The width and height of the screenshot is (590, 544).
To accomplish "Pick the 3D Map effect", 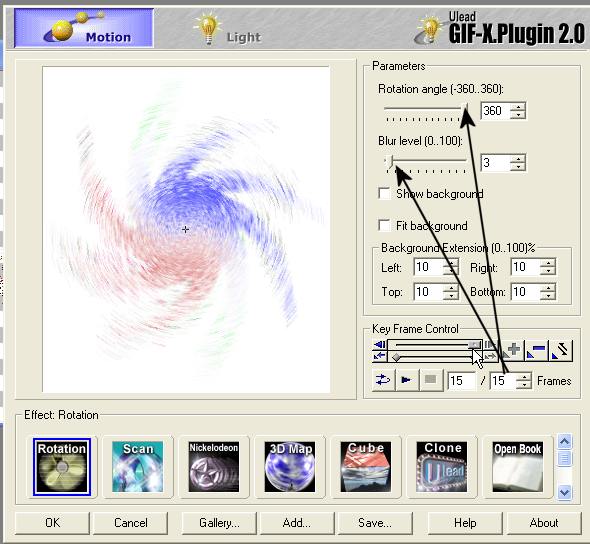I will 290,467.
